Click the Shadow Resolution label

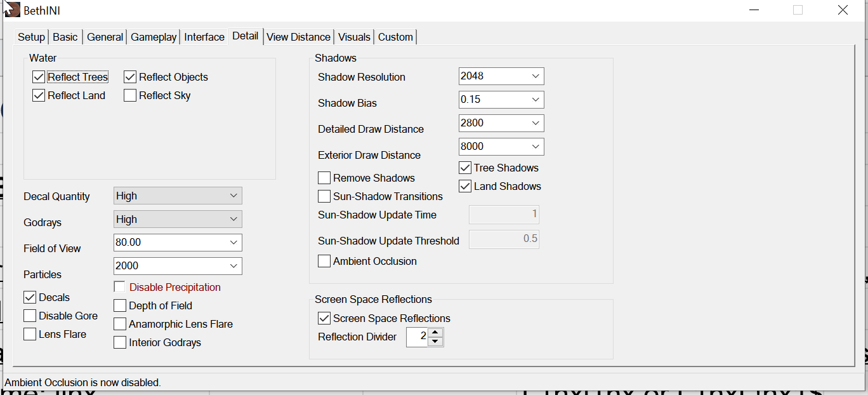click(362, 77)
